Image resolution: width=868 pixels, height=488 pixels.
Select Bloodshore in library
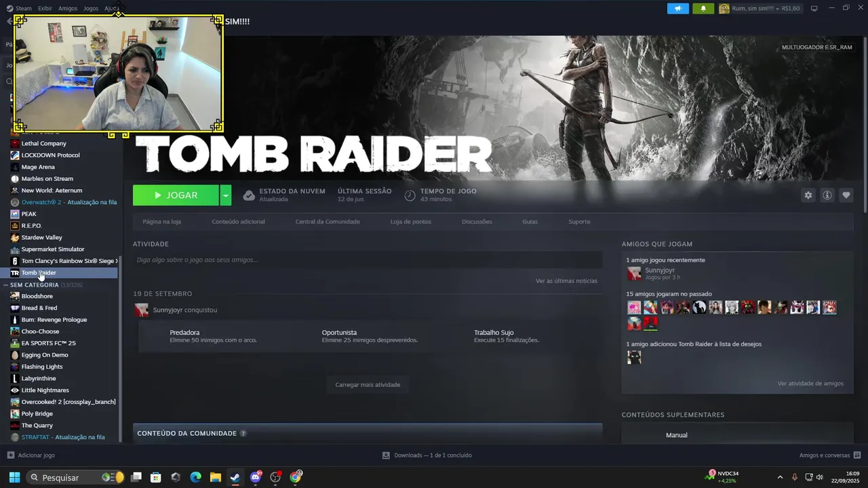pos(37,296)
